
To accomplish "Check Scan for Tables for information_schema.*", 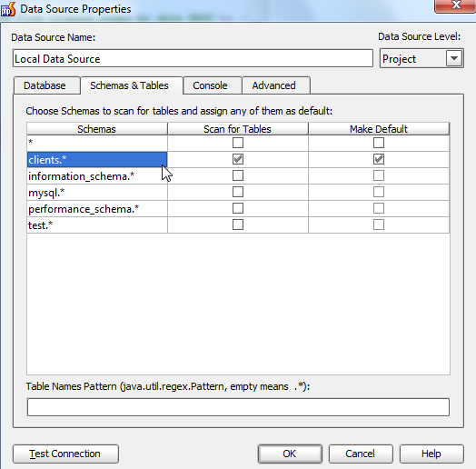I will coord(238,175).
